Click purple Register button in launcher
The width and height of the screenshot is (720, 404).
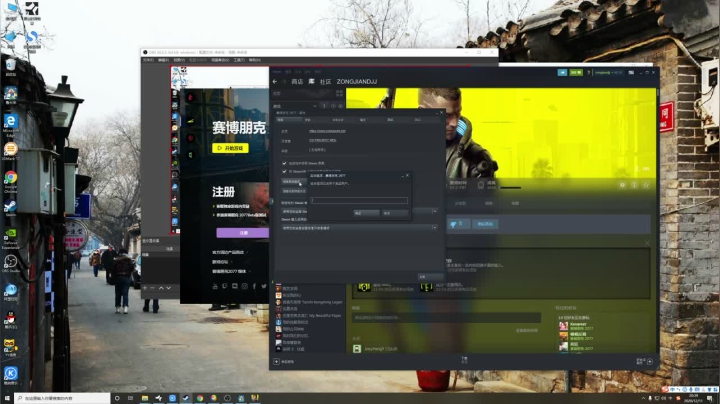[242, 233]
